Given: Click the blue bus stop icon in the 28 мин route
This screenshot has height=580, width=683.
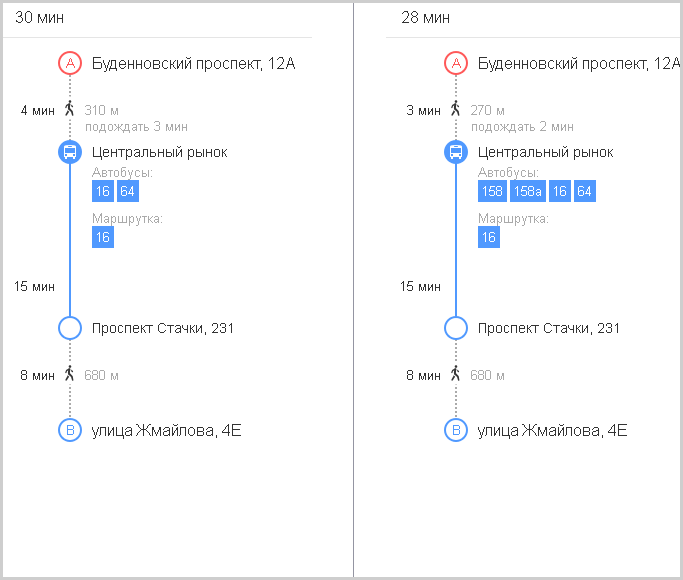Looking at the screenshot, I should coord(456,152).
